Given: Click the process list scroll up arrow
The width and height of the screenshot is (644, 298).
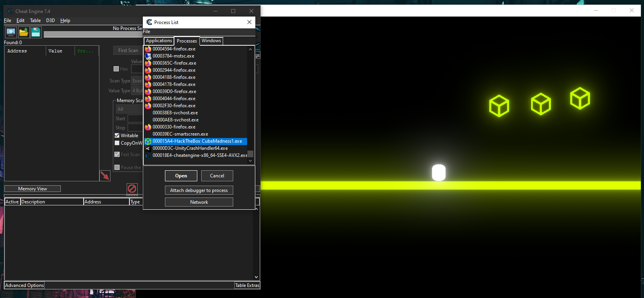Looking at the screenshot, I should (250, 49).
